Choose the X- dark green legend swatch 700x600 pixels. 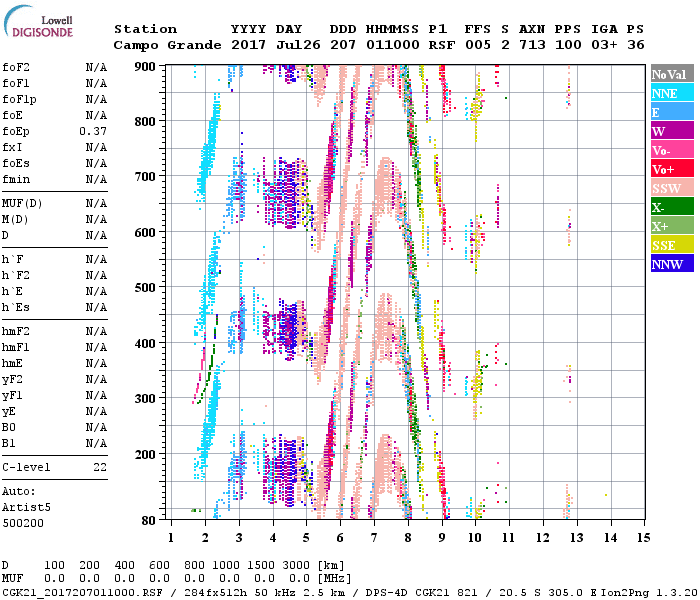pyautogui.click(x=671, y=208)
